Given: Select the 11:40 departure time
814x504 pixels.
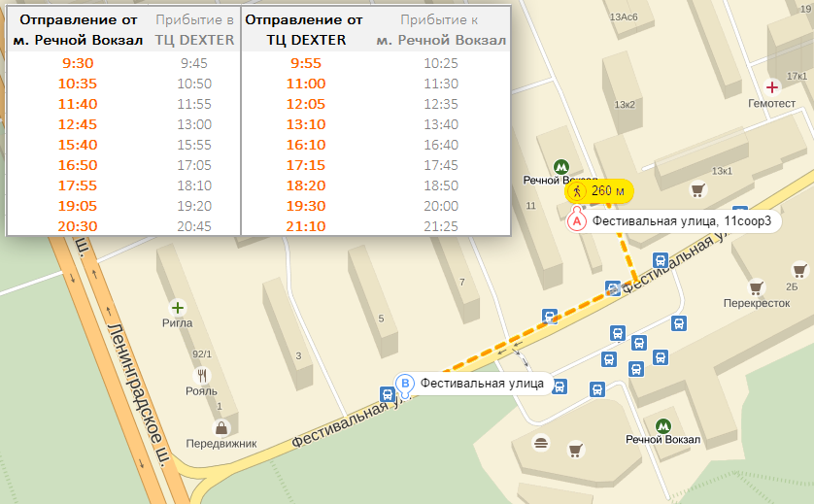Looking at the screenshot, I should point(78,104).
